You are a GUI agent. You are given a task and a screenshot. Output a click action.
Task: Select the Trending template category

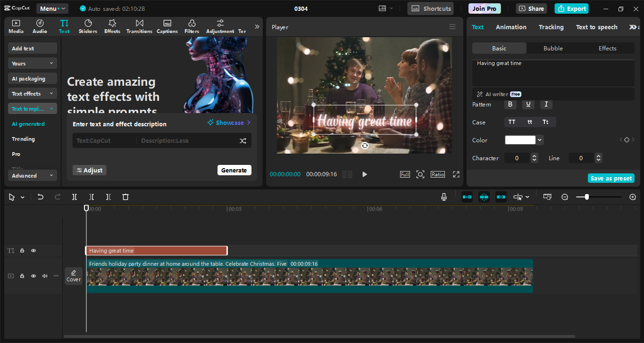click(x=23, y=139)
